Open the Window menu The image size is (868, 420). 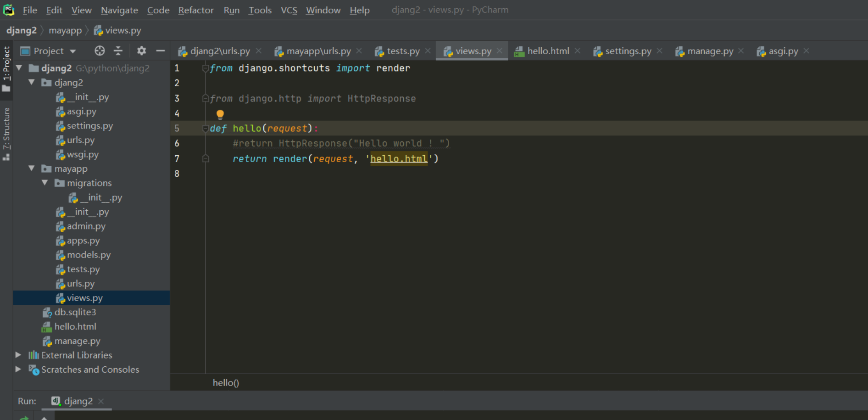[323, 10]
